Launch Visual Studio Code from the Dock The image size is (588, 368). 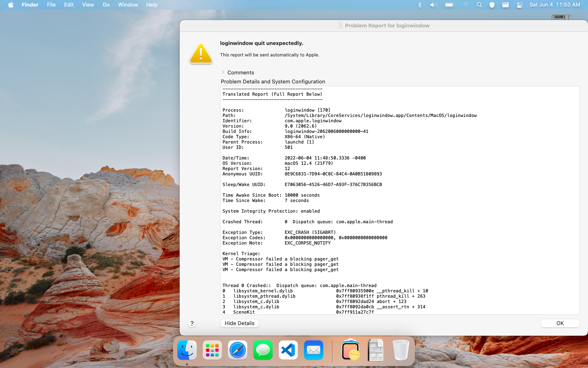(x=288, y=350)
